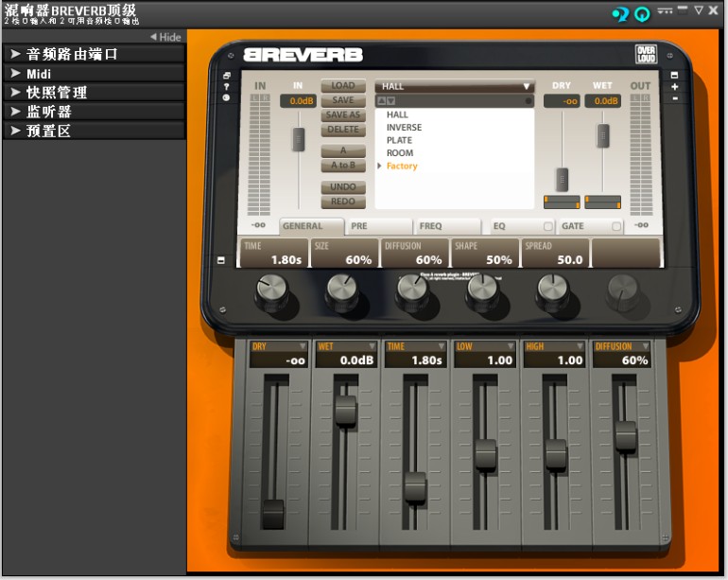The image size is (728, 580).
Task: Click the small panel icon left of TIME
Action: click(x=221, y=260)
